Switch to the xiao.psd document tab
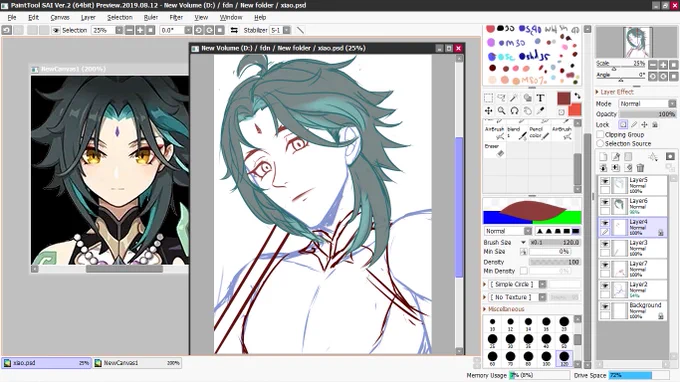 (x=46, y=363)
